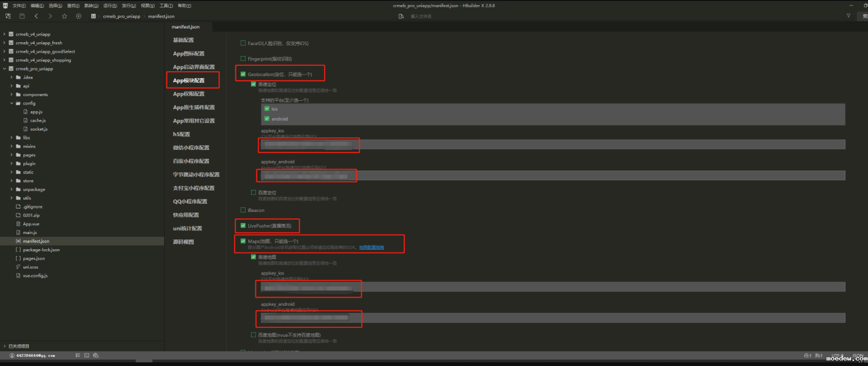Viewport: 868px width, 366px height.
Task: Select the App权限配置 tab
Action: [x=188, y=94]
